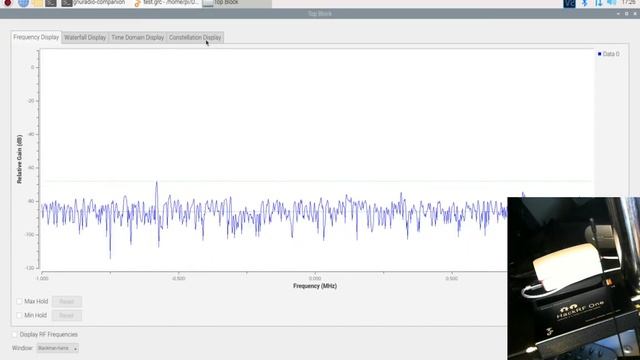
Task: Open the Bluetooth tray icon
Action: (584, 3)
